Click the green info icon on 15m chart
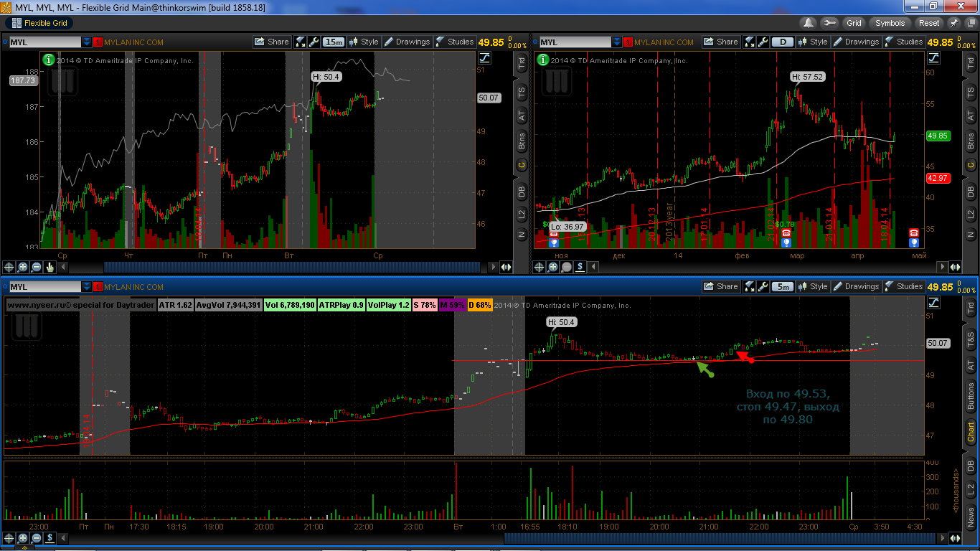Image resolution: width=980 pixels, height=551 pixels. click(x=49, y=60)
